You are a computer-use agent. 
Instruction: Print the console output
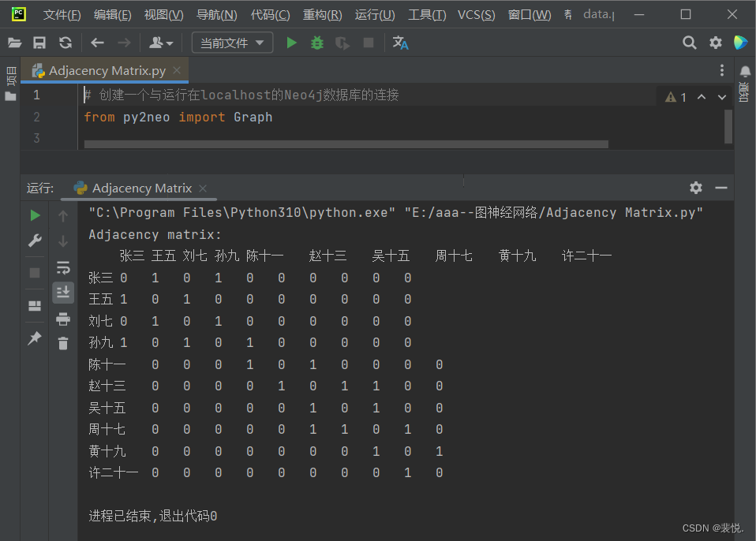tap(63, 320)
